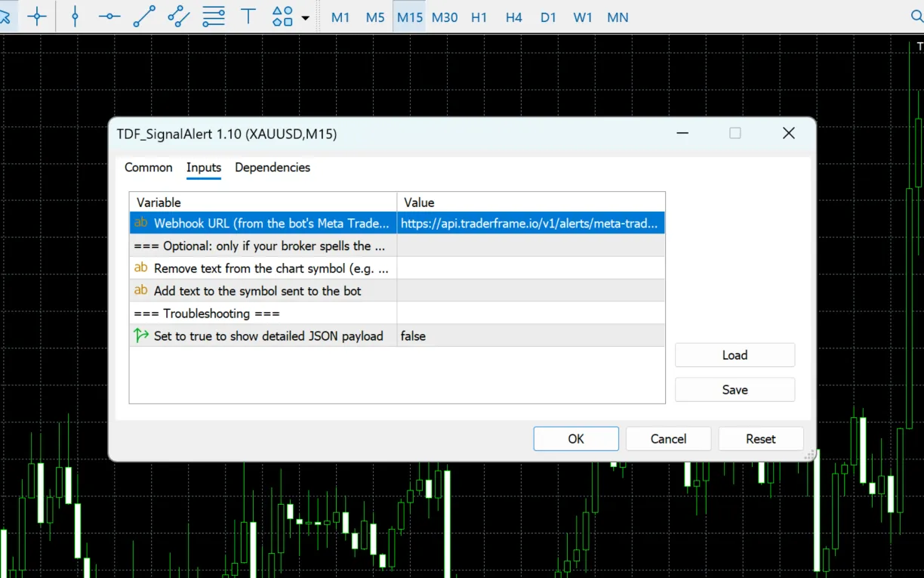Switch chart to H4 timeframe
This screenshot has height=578, width=924.
tap(514, 17)
